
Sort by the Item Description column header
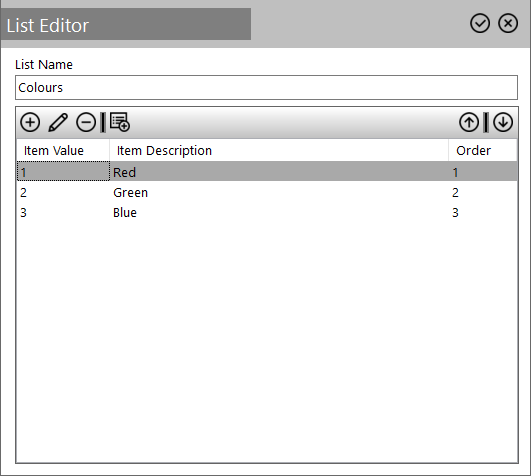[x=279, y=150]
